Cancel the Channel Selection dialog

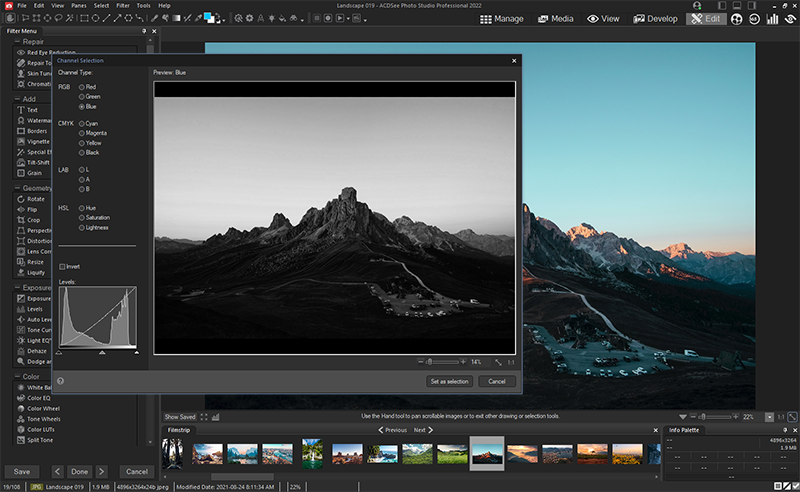[497, 381]
